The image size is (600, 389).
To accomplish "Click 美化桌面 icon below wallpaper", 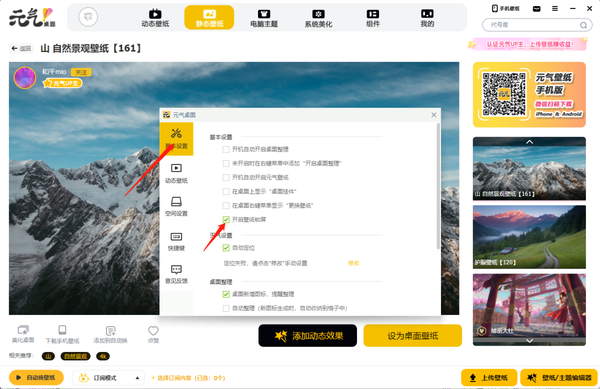I will [23, 330].
